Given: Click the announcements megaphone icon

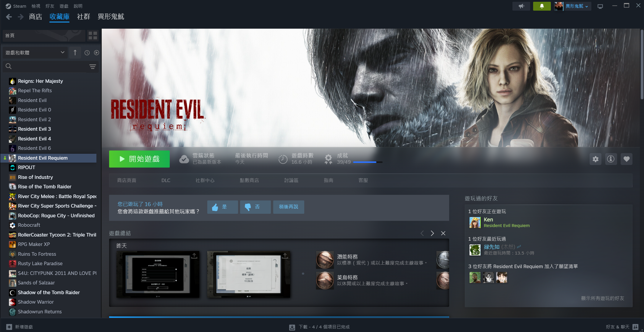Looking at the screenshot, I should click(521, 6).
